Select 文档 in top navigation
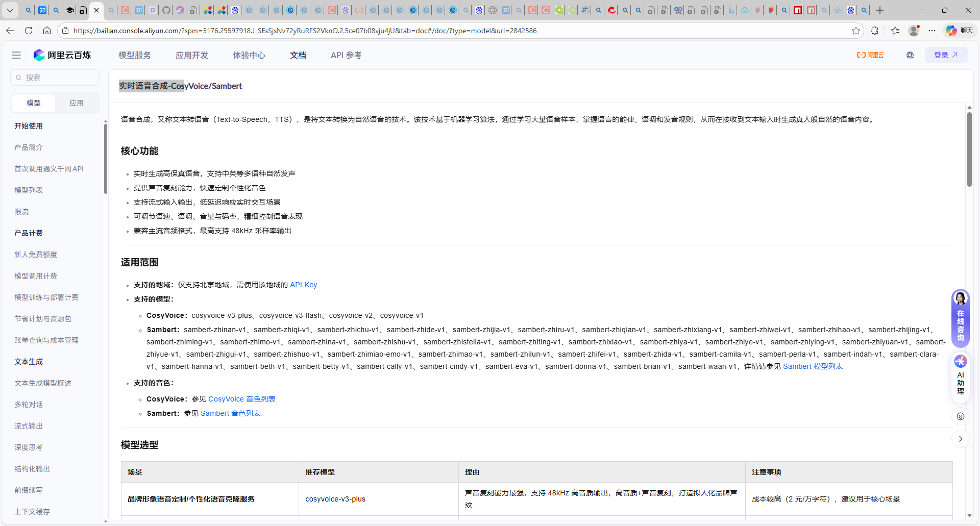This screenshot has width=980, height=526. 298,55
